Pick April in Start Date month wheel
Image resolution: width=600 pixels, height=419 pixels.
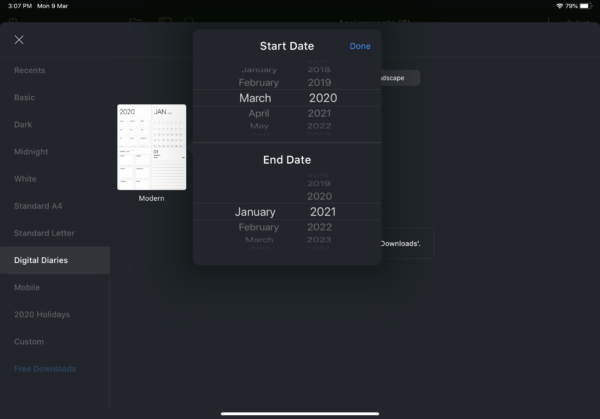tap(259, 113)
